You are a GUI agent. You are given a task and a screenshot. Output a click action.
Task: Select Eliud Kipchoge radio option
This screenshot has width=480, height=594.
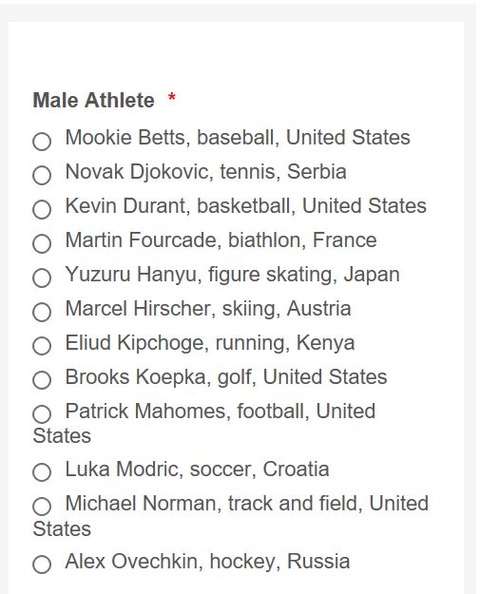[42, 346]
